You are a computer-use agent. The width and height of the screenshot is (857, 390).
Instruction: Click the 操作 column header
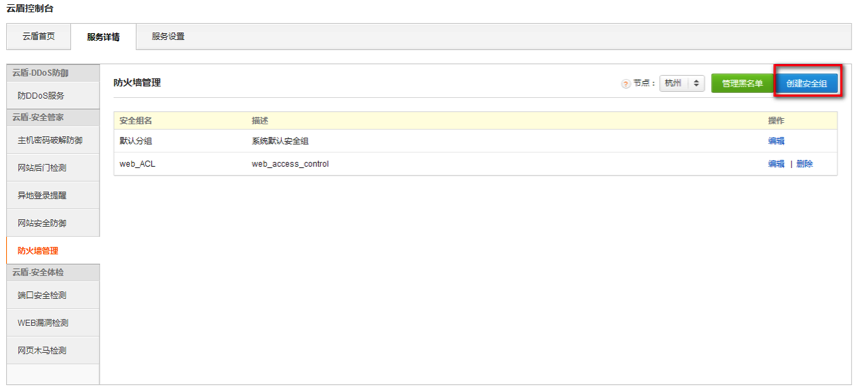pyautogui.click(x=776, y=120)
